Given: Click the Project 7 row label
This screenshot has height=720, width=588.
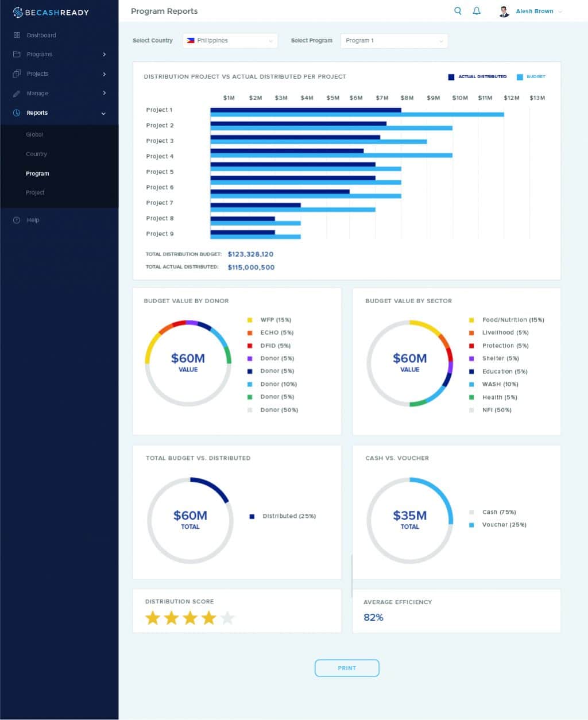Looking at the screenshot, I should click(160, 203).
